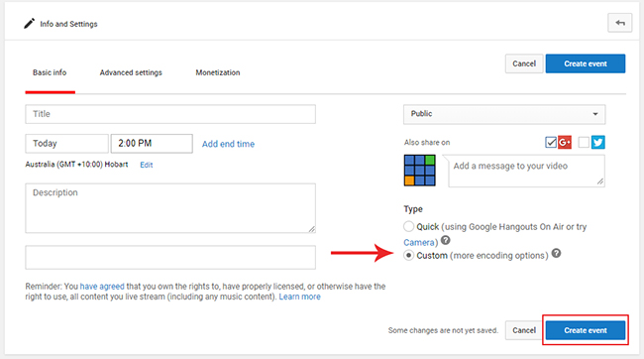644x359 pixels.
Task: Select the Quick type radio button
Action: tap(408, 226)
